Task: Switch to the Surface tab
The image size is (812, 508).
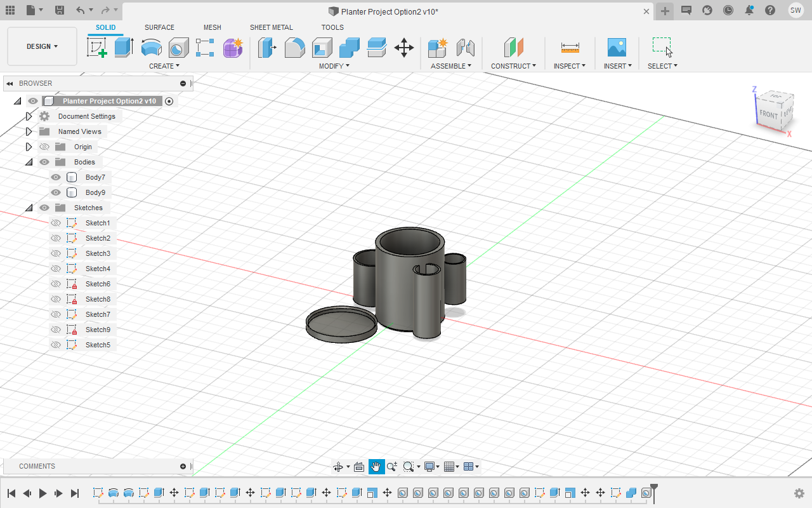Action: coord(159,27)
